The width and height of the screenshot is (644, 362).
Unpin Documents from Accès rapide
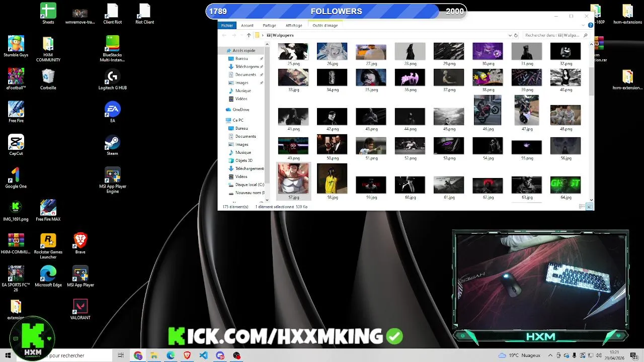262,75
